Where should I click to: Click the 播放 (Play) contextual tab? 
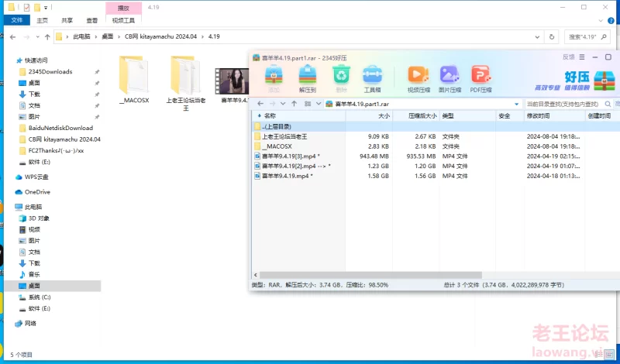coord(123,8)
